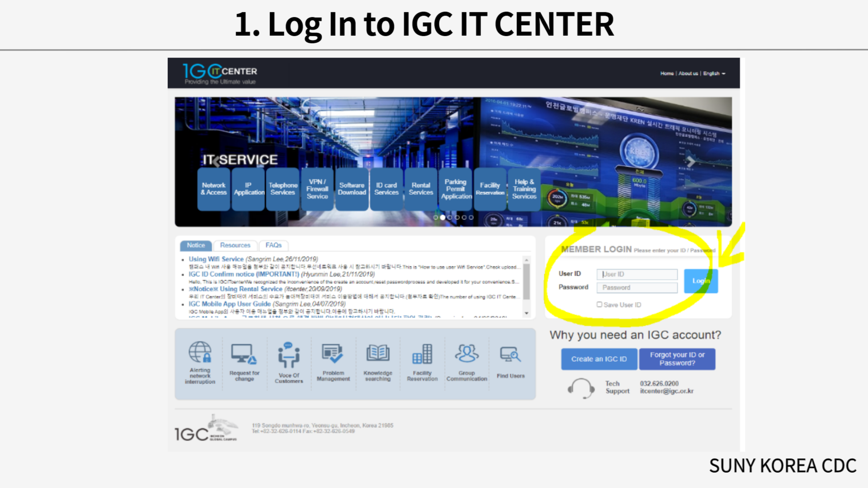Open the Using Wifi Service notice
The height and width of the screenshot is (488, 868).
216,259
